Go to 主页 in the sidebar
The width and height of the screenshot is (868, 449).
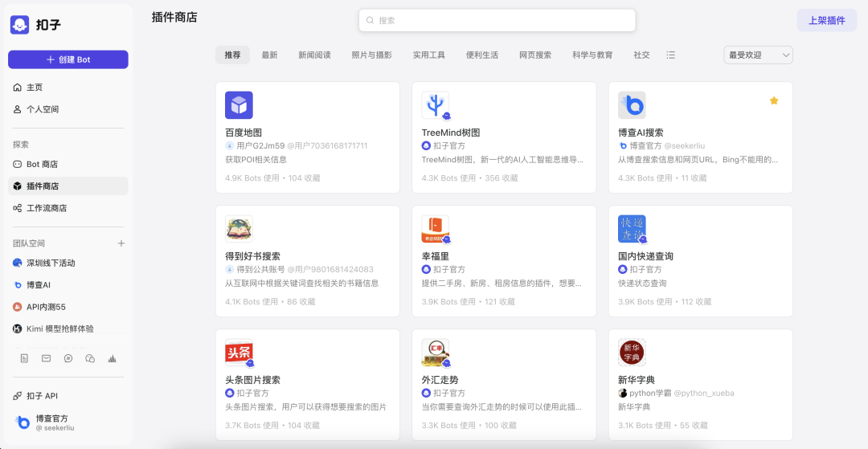point(68,88)
